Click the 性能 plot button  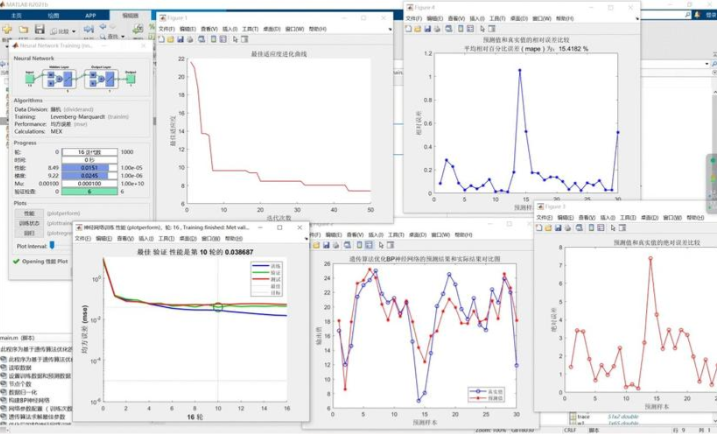click(28, 212)
